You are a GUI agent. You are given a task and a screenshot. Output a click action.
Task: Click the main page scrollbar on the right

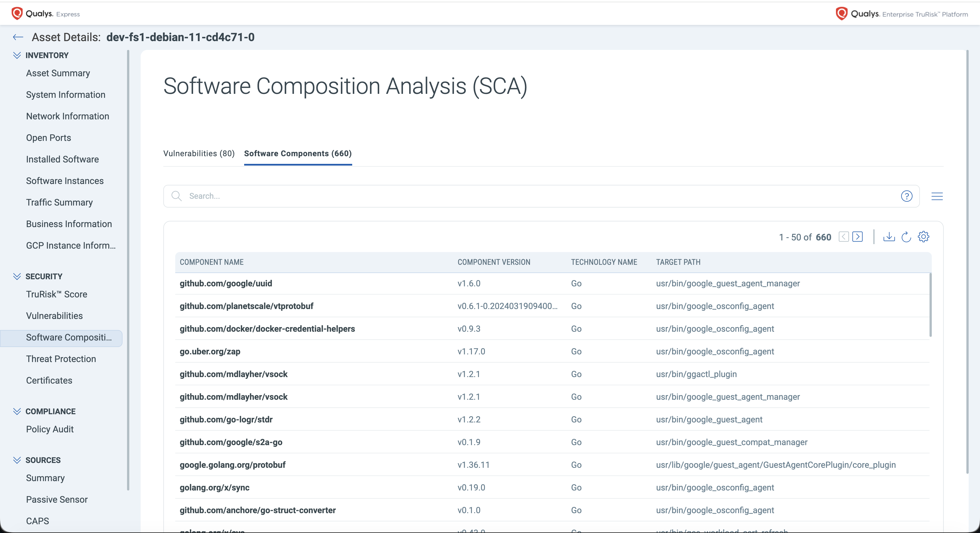(968, 262)
